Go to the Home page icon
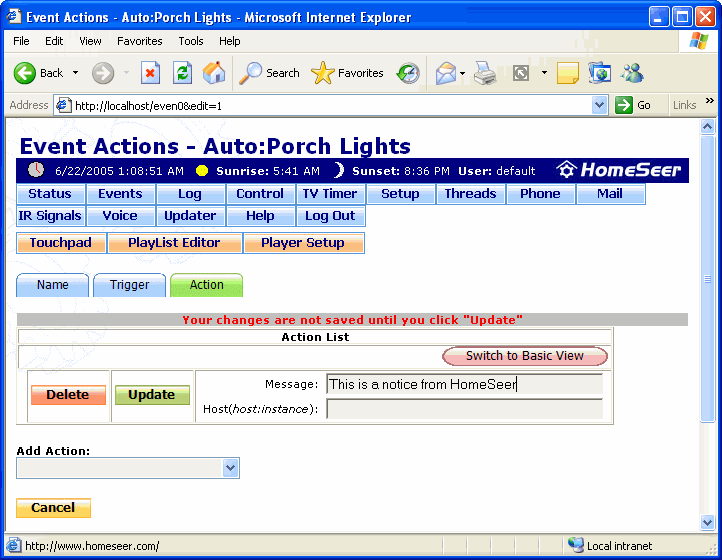This screenshot has width=722, height=560. tap(214, 73)
